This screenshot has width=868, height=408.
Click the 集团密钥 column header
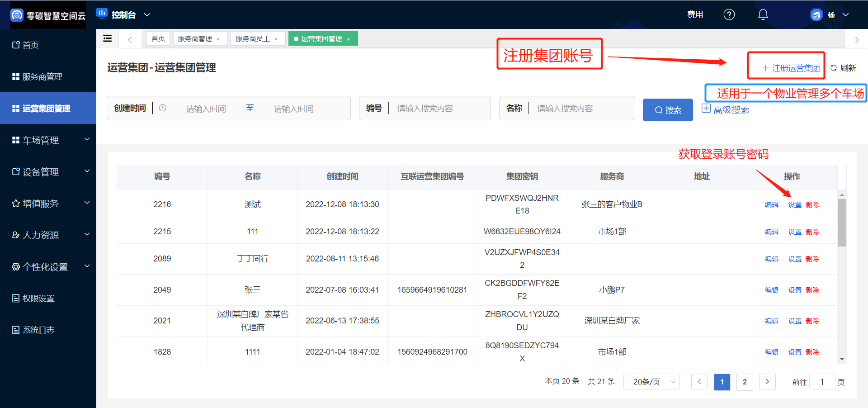(x=522, y=176)
